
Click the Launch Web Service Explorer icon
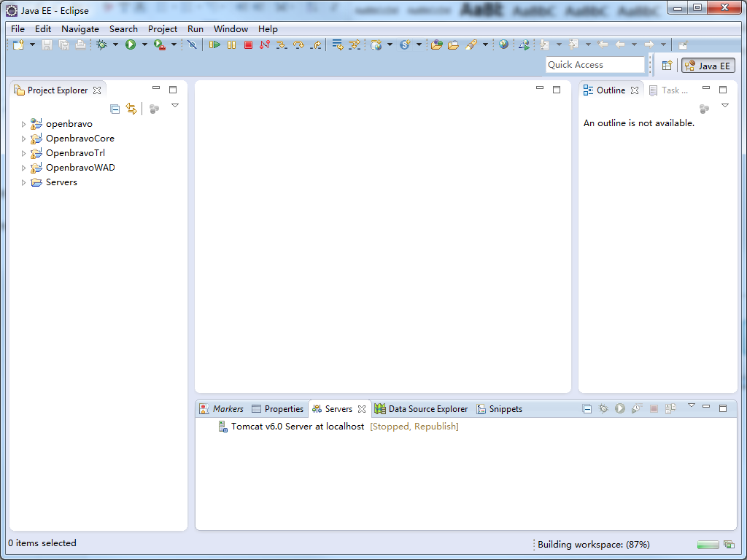[524, 44]
